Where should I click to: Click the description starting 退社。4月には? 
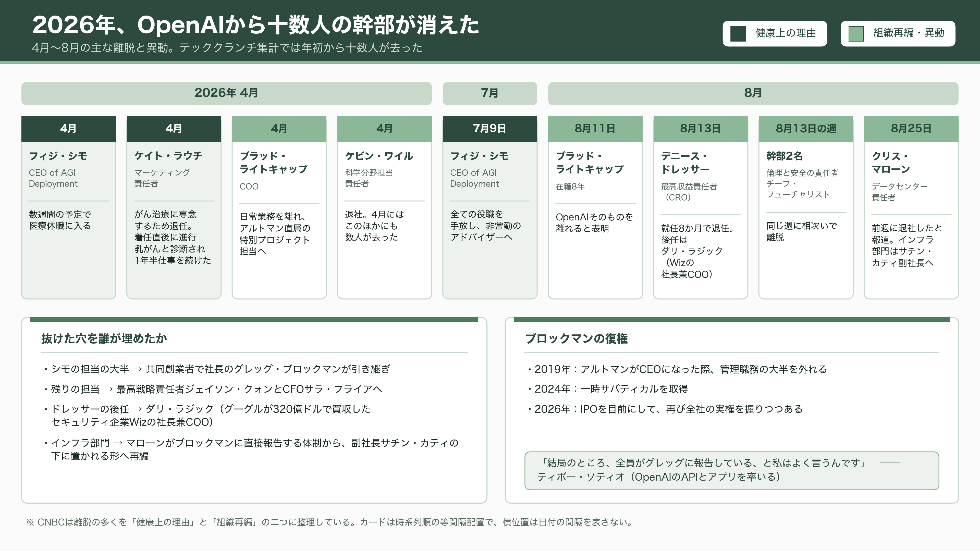click(374, 226)
